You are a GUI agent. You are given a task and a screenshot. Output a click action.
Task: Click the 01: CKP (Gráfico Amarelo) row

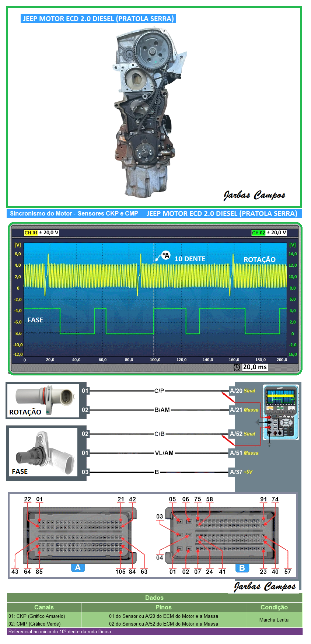coord(37,616)
